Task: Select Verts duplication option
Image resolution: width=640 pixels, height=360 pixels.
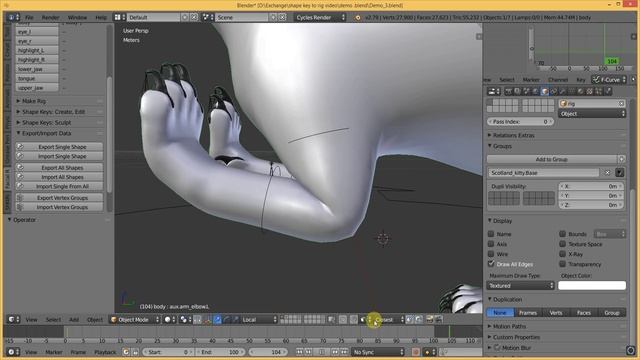Action: 556,313
